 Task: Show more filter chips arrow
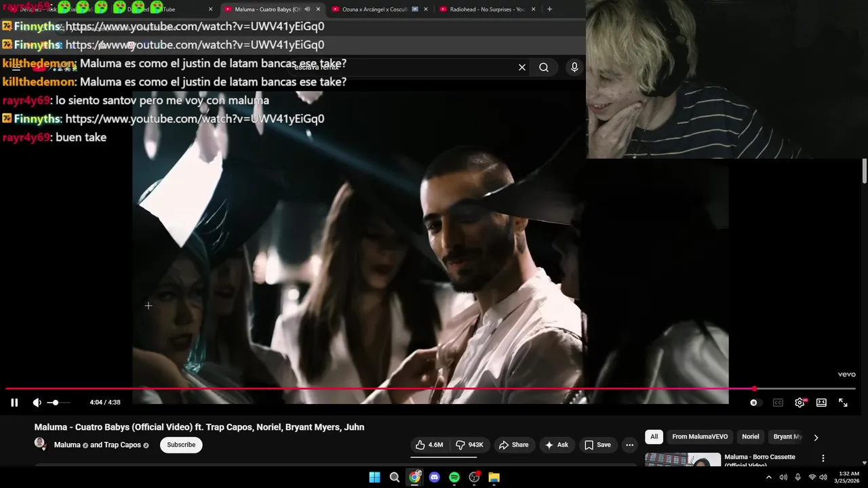coord(816,437)
